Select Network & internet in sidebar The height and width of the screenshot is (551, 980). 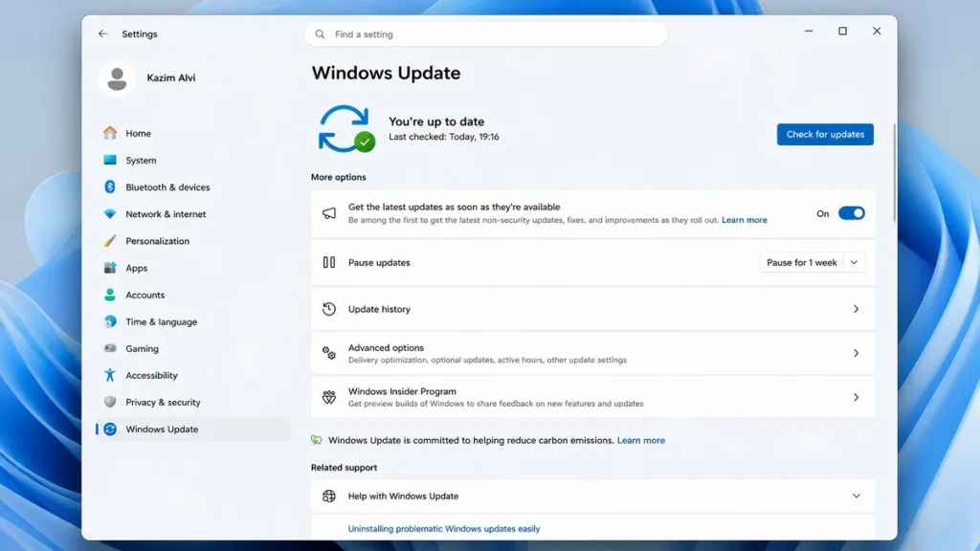coord(193,213)
